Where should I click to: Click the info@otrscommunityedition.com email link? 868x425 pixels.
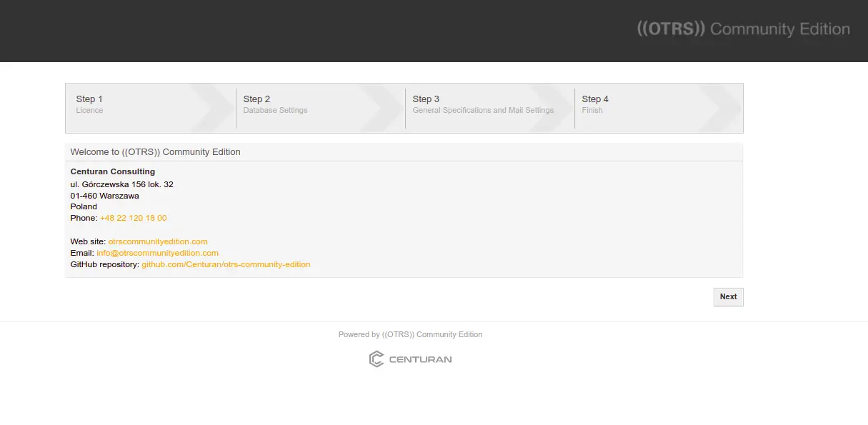[158, 253]
